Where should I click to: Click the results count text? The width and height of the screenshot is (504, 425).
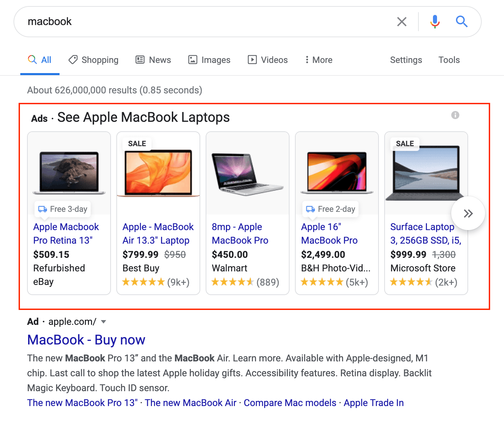[115, 90]
